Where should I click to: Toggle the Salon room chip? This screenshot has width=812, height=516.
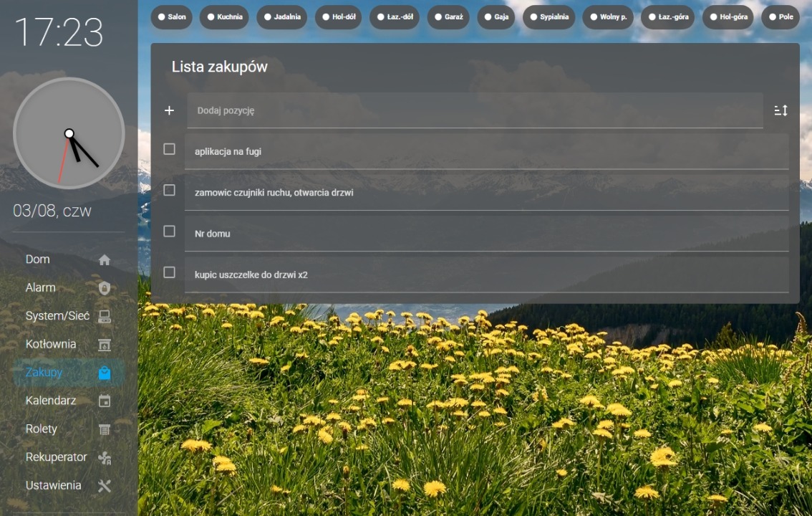click(x=171, y=17)
